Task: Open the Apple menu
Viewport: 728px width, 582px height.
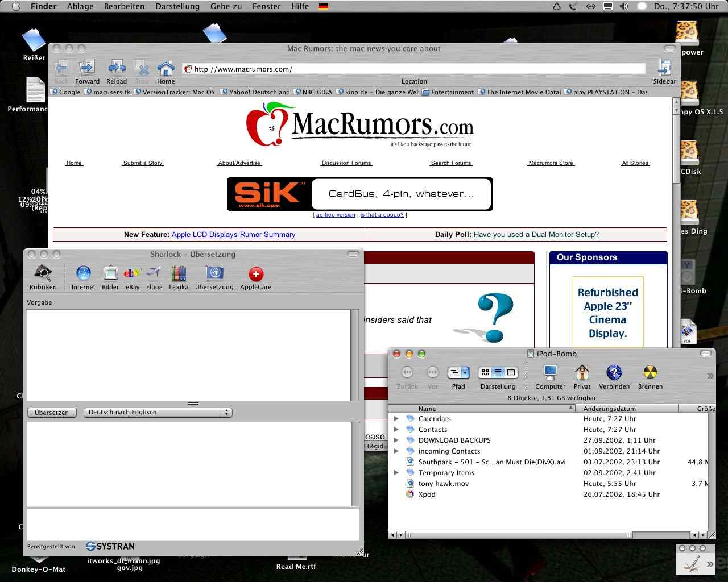Action: [15, 6]
